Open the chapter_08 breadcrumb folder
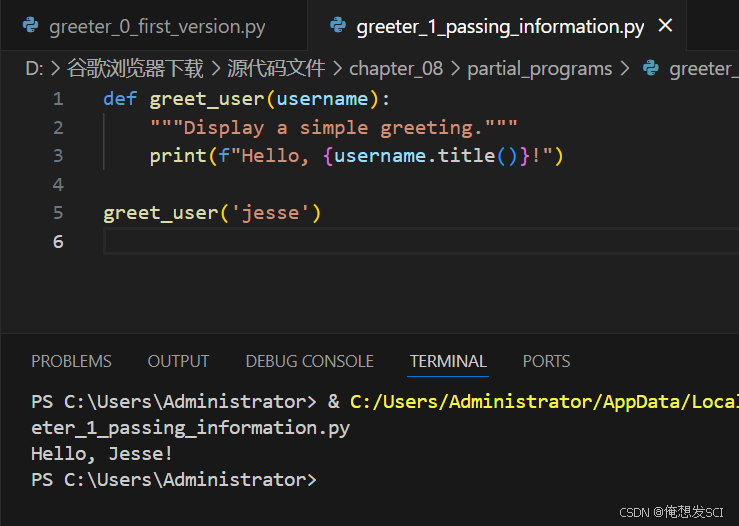 coord(396,69)
